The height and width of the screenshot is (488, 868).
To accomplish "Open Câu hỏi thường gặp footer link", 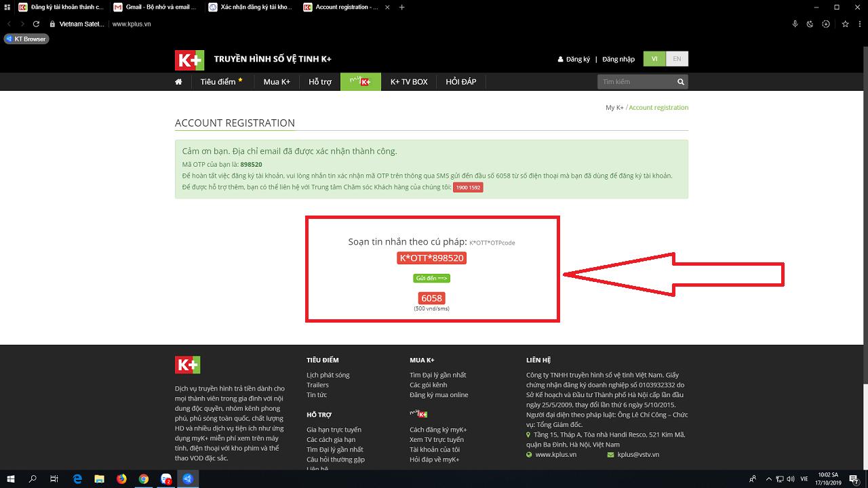I will pyautogui.click(x=336, y=460).
